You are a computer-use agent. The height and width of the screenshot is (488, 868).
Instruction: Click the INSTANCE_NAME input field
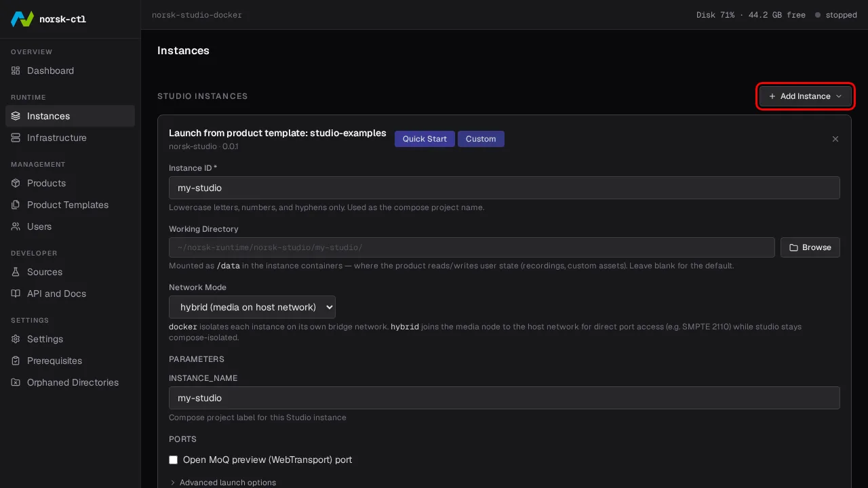click(x=505, y=398)
